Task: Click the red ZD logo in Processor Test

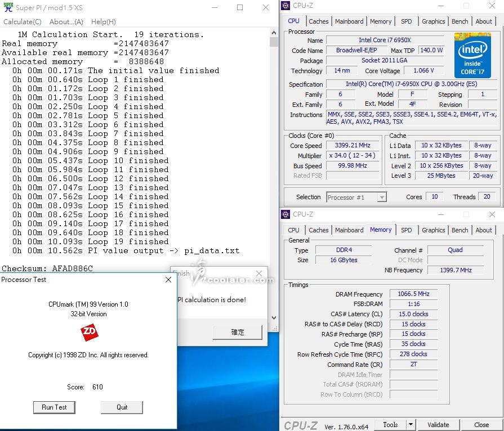Action: 90,333
